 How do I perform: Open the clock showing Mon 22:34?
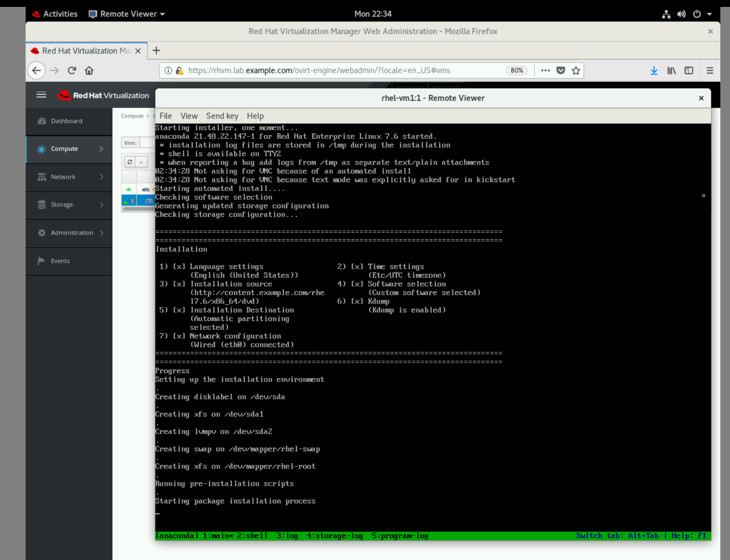373,14
